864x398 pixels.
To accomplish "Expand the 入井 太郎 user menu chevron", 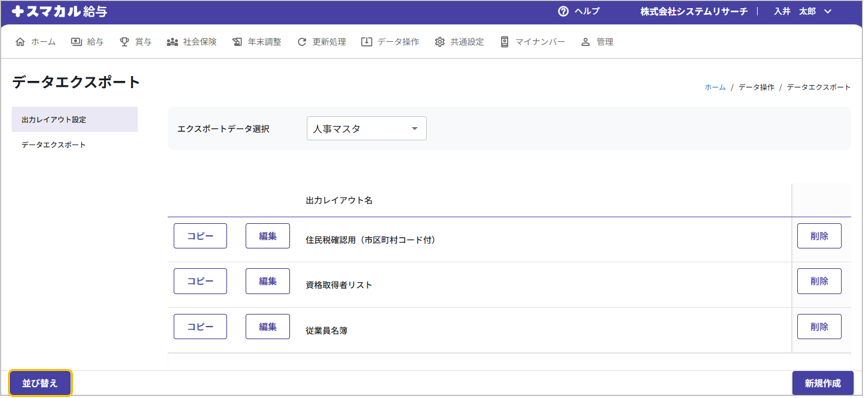I will (828, 11).
